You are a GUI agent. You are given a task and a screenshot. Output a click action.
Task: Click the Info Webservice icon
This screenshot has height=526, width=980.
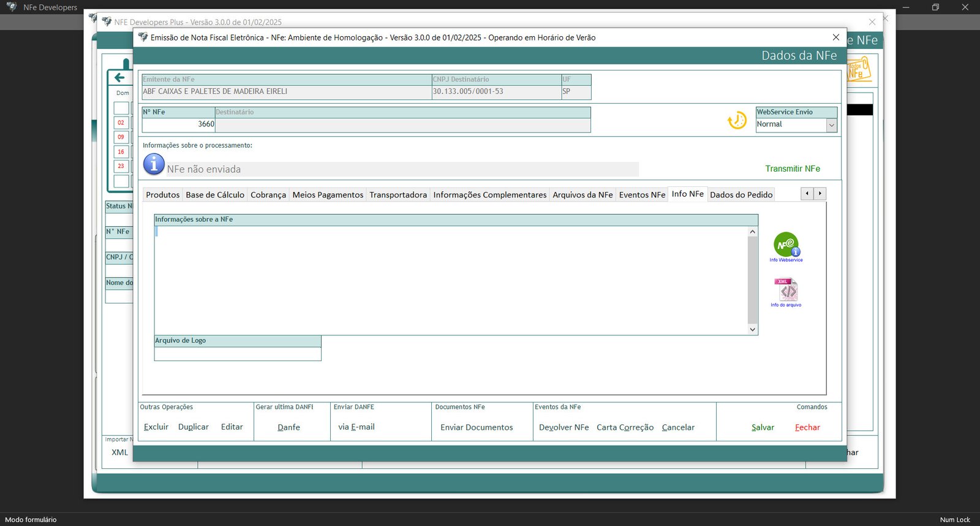point(786,245)
